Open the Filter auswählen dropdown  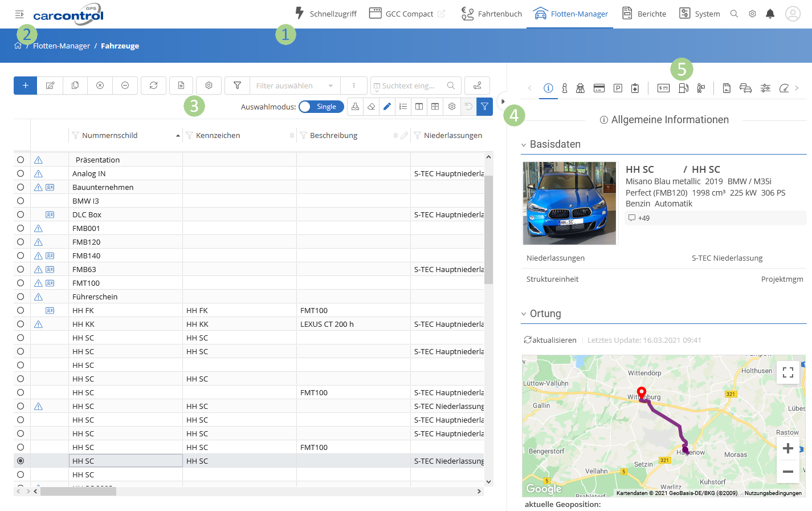294,86
